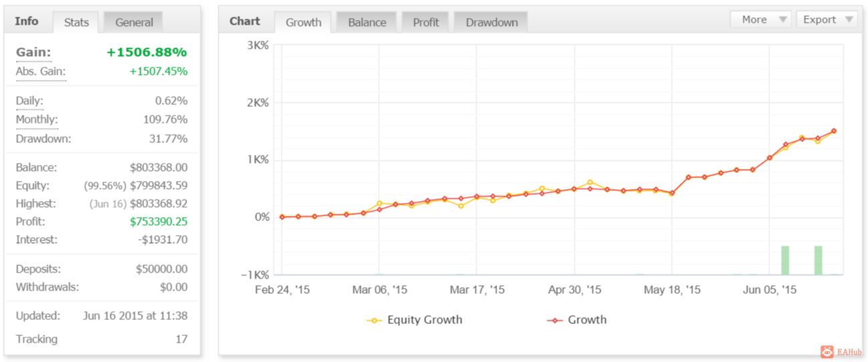This screenshot has height=362, width=868.
Task: Click the Apr 30, '15 axis label
Action: tap(574, 290)
